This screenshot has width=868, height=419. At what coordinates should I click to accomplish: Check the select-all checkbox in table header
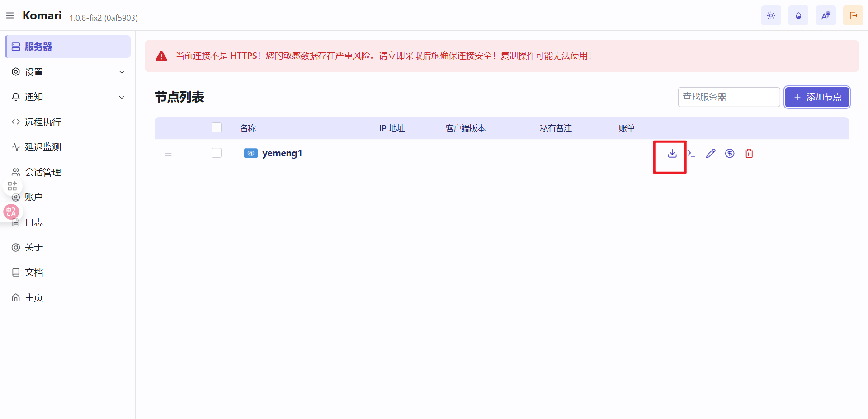pos(217,128)
